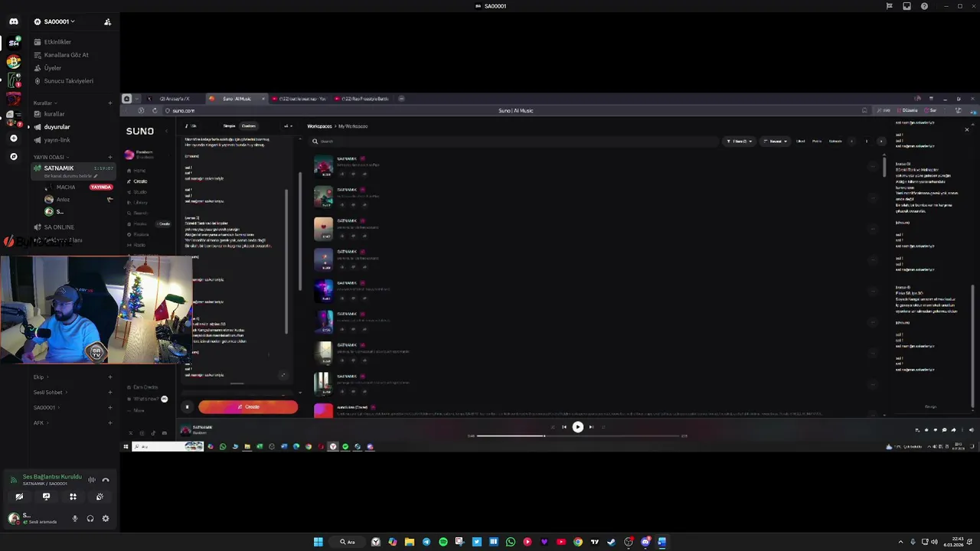Screen dimensions: 980x551
Task: Toggle screen share in voice panel
Action: (46, 497)
